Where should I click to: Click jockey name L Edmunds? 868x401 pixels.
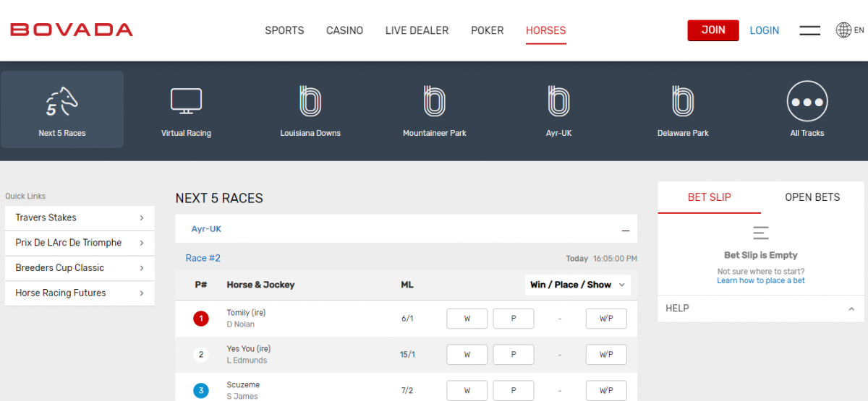coord(247,361)
